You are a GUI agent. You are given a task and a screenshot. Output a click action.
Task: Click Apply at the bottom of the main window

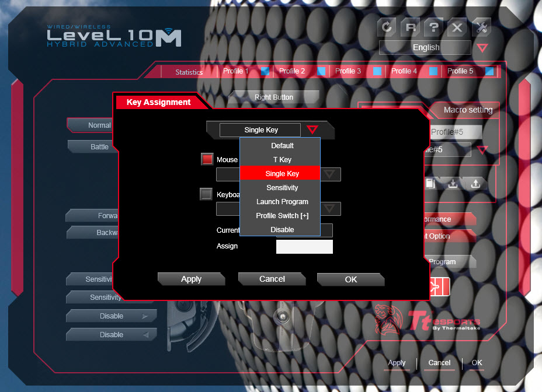click(x=397, y=363)
